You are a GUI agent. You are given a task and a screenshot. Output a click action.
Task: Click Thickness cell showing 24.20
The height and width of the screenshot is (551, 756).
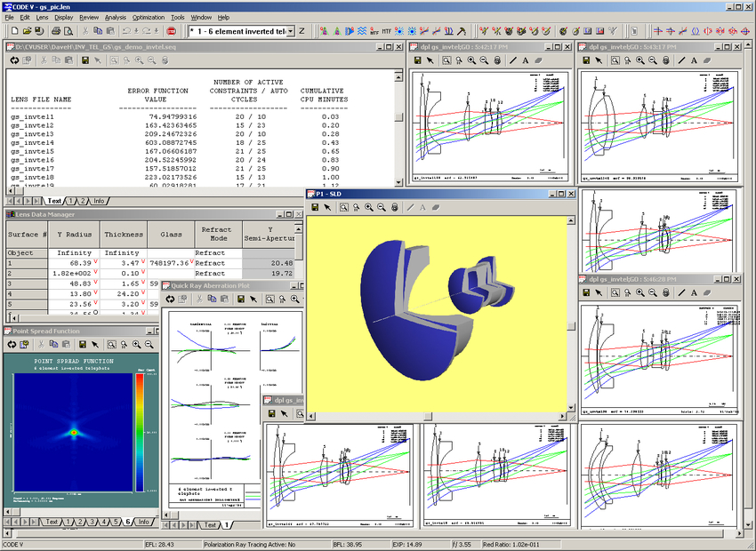124,294
